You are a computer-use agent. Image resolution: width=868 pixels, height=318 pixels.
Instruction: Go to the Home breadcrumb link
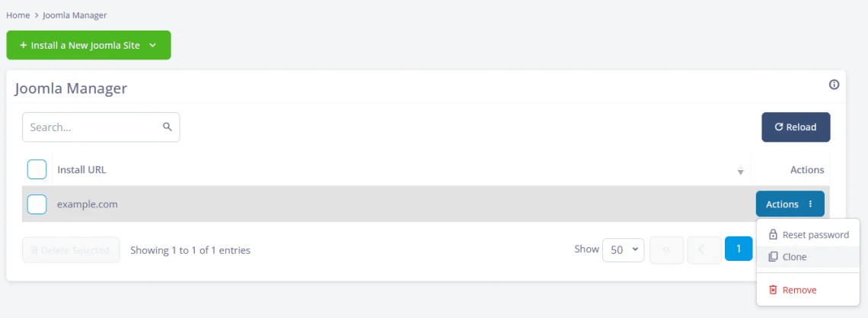point(18,15)
